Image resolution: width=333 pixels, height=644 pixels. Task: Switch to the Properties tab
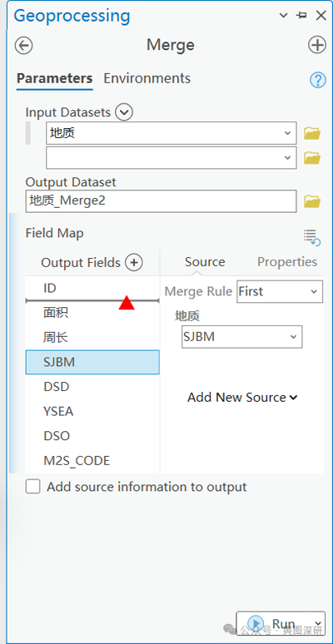pos(287,262)
